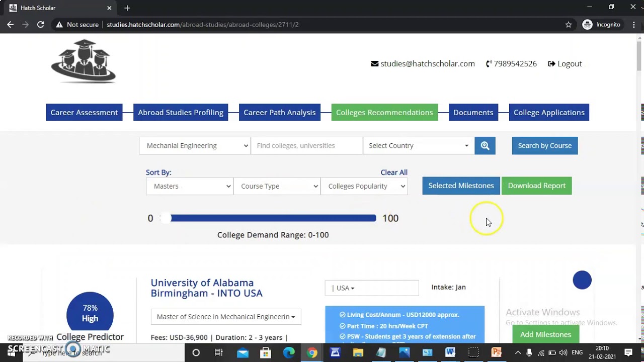Click the studies@hatchscholar.com email link
Screen dimensions: 644x362
[423, 63]
